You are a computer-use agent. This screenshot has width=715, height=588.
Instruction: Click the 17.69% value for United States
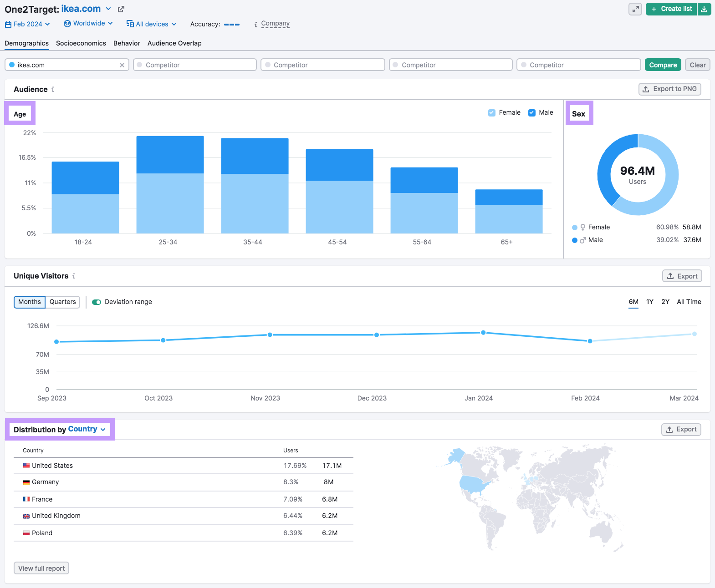coord(295,466)
